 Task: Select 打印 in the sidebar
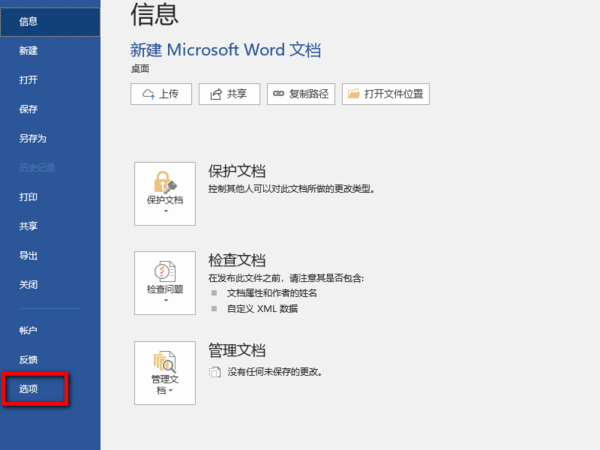tap(50, 197)
